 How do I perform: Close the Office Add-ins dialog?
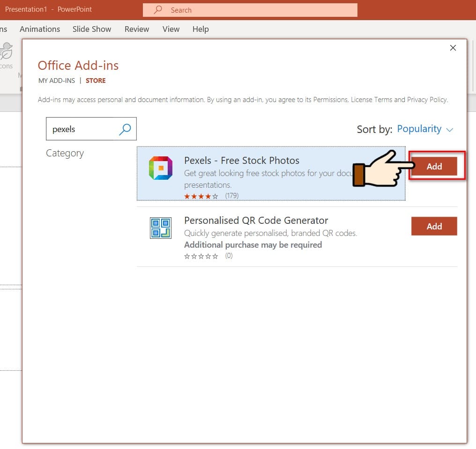coord(453,48)
